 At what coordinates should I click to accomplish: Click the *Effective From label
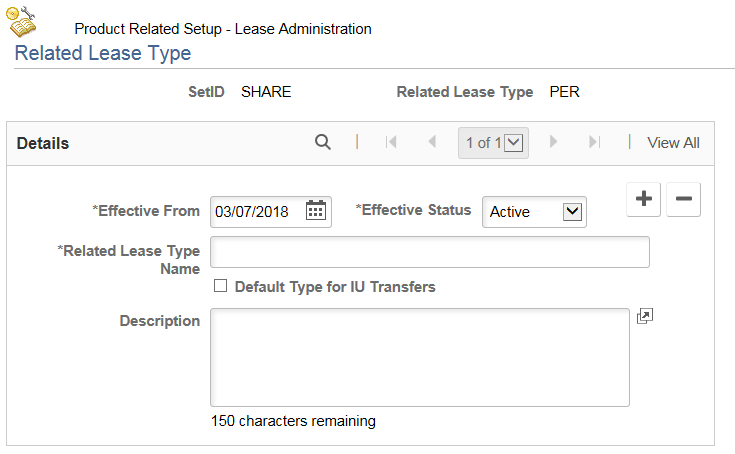pos(146,211)
